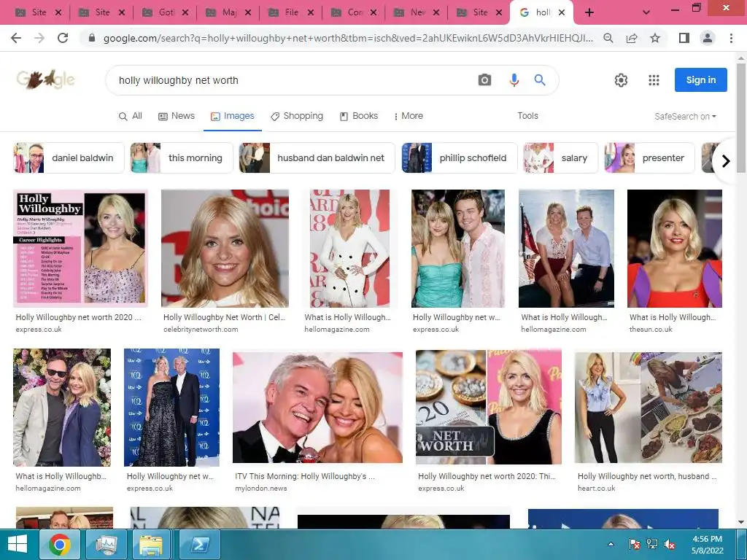Reload the page with refresh icon
The height and width of the screenshot is (560, 747).
point(63,38)
